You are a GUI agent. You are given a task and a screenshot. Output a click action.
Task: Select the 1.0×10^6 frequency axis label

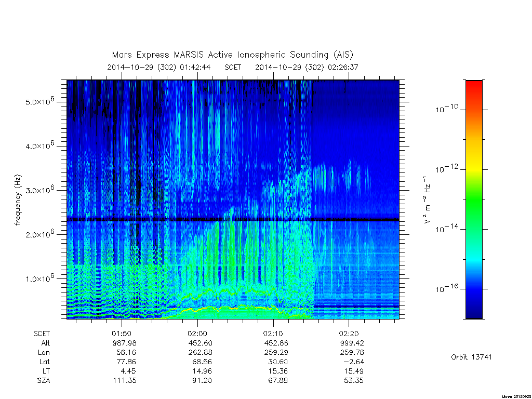click(39, 278)
